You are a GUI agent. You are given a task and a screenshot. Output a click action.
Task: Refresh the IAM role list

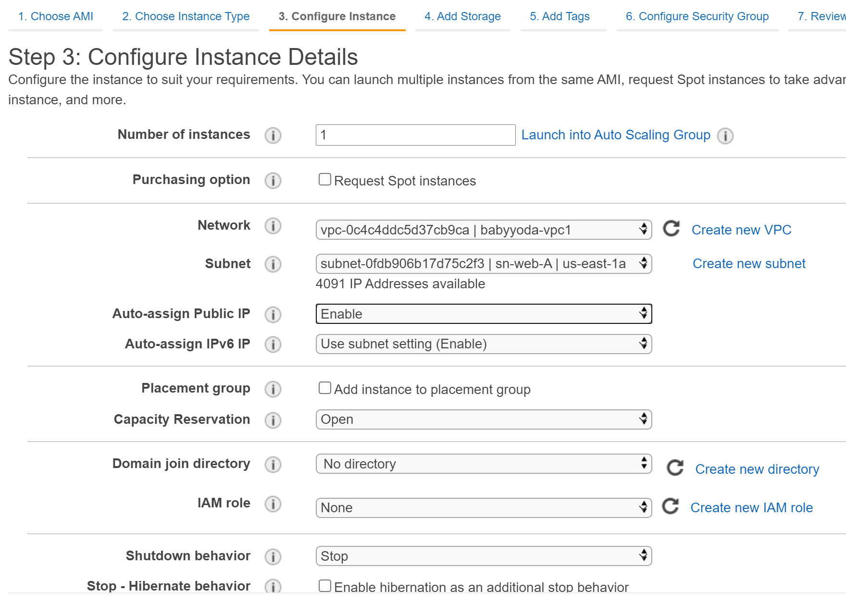pyautogui.click(x=671, y=506)
